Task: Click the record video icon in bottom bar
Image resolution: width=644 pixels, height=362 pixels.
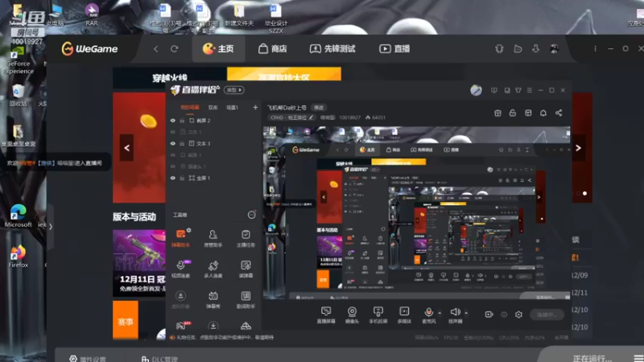Action: 489,315
